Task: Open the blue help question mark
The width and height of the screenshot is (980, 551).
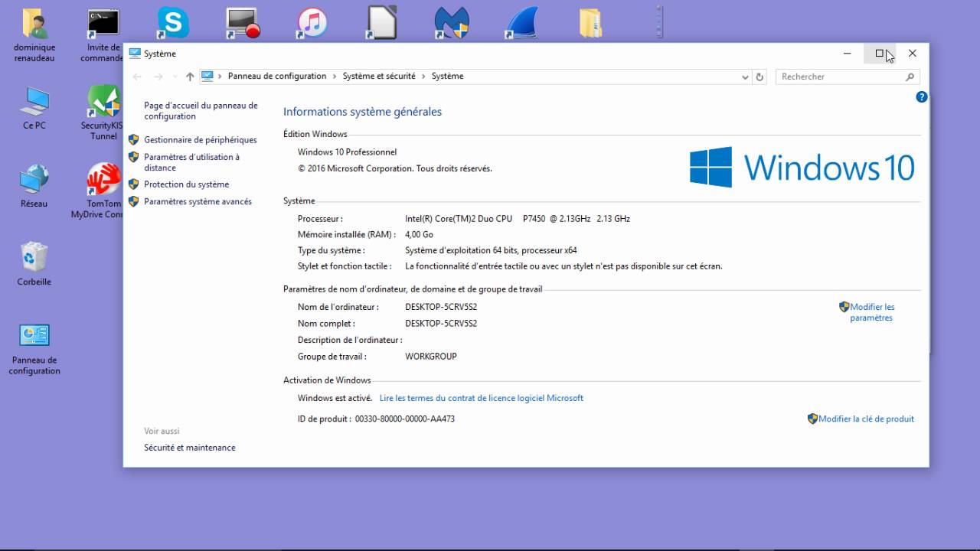Action: click(921, 97)
